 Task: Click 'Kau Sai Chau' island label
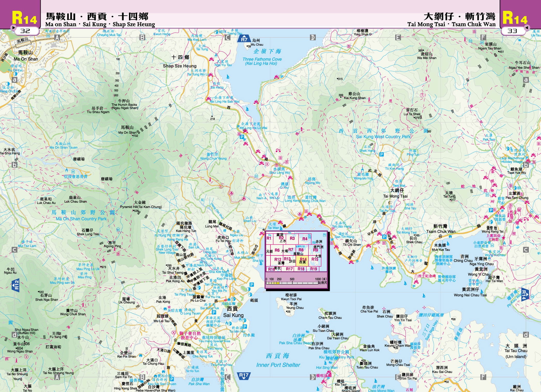click(442, 372)
